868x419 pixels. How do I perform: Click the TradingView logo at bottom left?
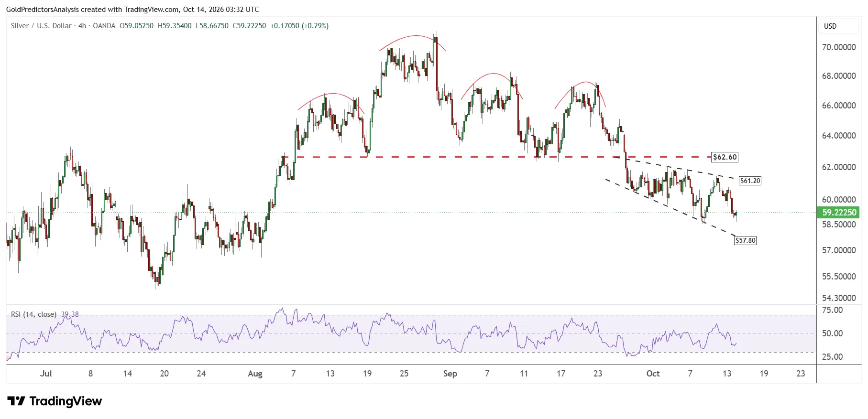pyautogui.click(x=55, y=401)
